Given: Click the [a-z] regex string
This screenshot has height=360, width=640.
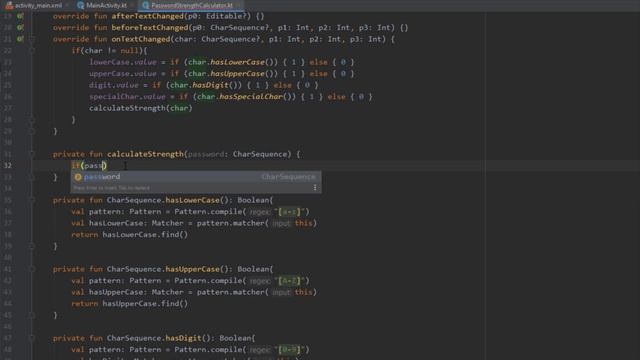Looking at the screenshot, I should (289, 212).
